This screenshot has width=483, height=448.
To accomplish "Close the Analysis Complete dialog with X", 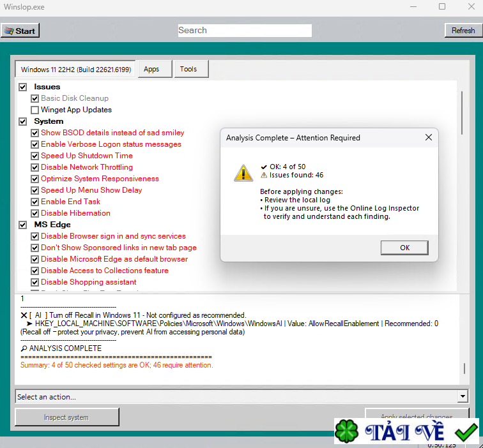I will coord(429,138).
